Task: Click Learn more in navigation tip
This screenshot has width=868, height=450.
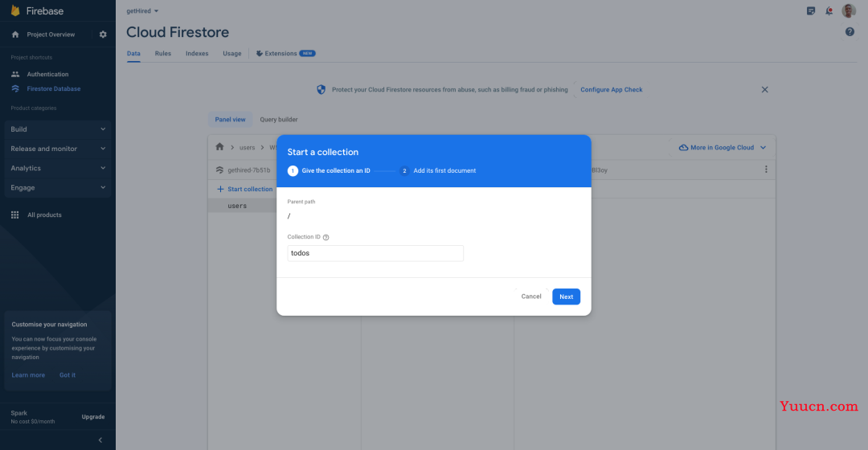Action: coord(28,375)
